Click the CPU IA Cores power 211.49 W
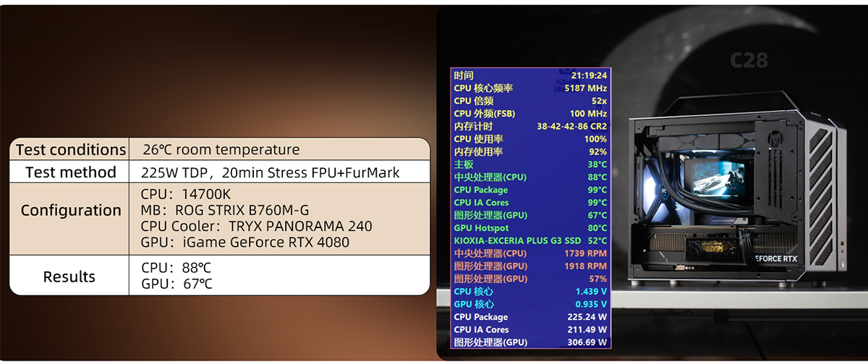Screen dimensions: 868x362 coord(587,329)
